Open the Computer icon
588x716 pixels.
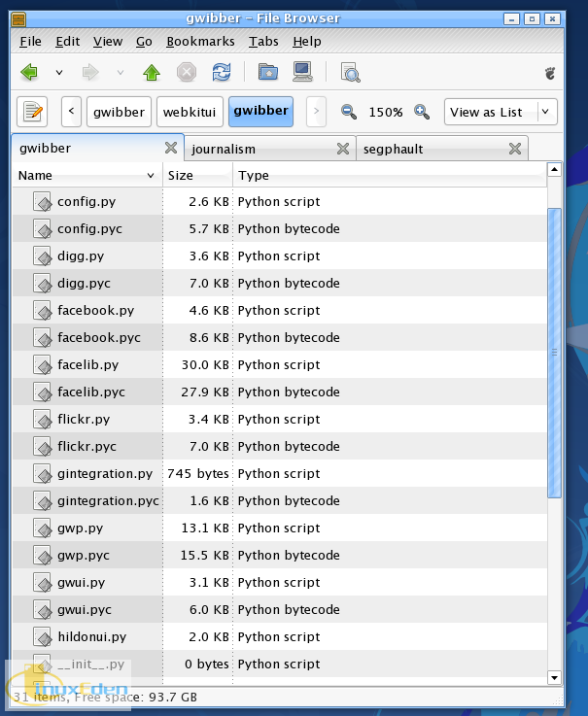(x=303, y=72)
